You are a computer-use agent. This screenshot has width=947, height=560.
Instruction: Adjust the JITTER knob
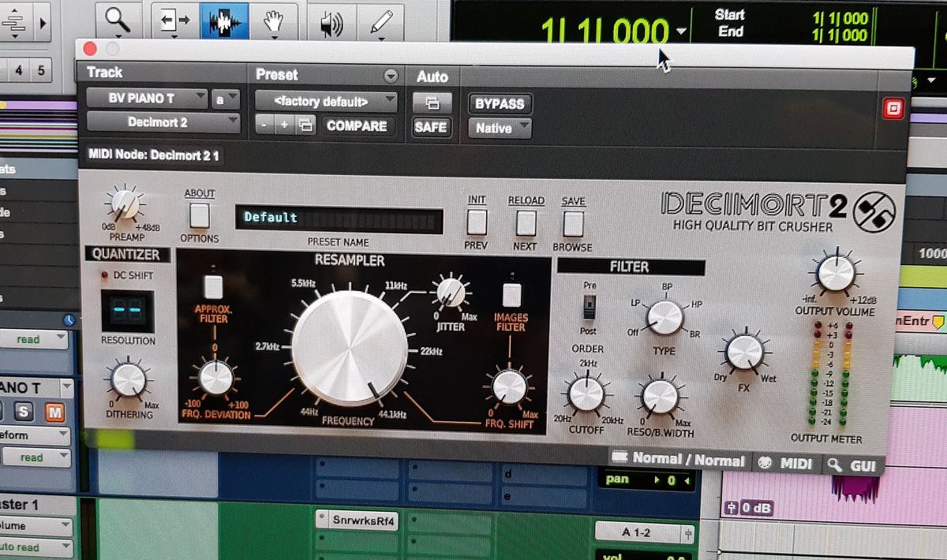coord(451,293)
